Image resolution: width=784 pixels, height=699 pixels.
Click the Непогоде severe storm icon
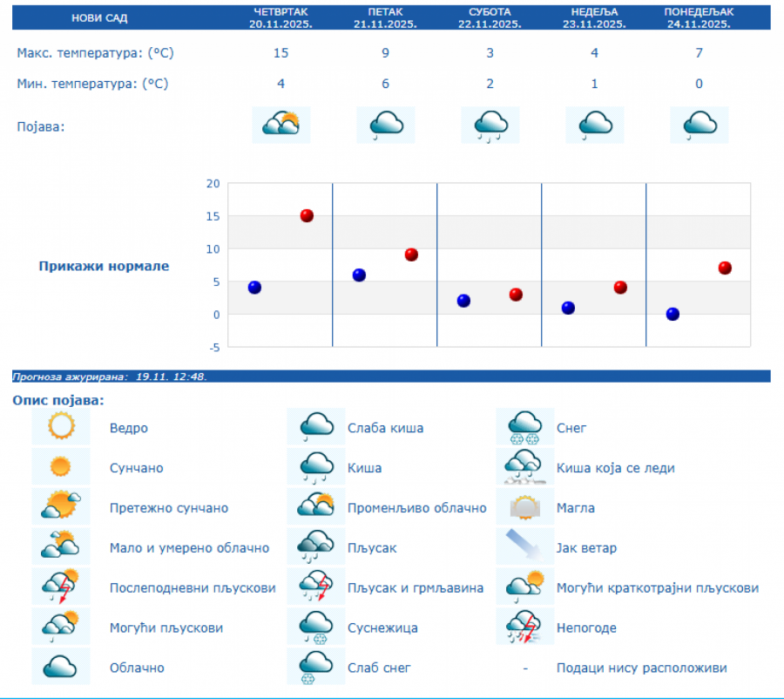tap(524, 628)
